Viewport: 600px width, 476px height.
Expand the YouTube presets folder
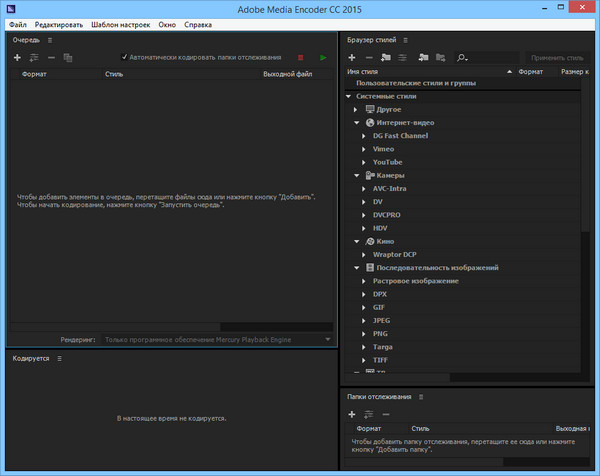click(364, 162)
